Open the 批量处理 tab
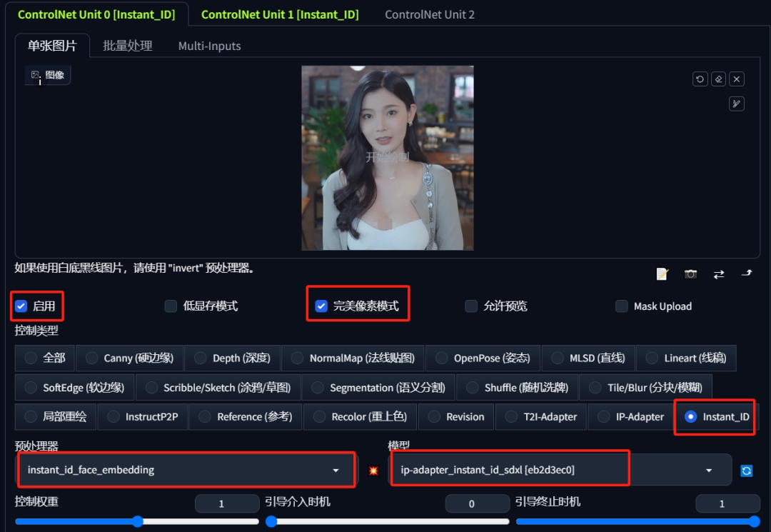This screenshot has height=532, width=771. [127, 46]
